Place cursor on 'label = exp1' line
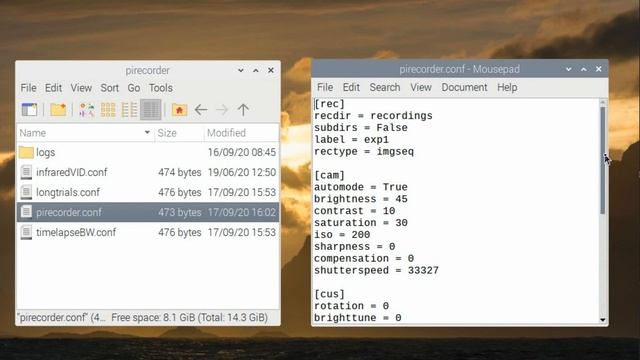Viewport: 640px width, 360px height. coord(351,140)
